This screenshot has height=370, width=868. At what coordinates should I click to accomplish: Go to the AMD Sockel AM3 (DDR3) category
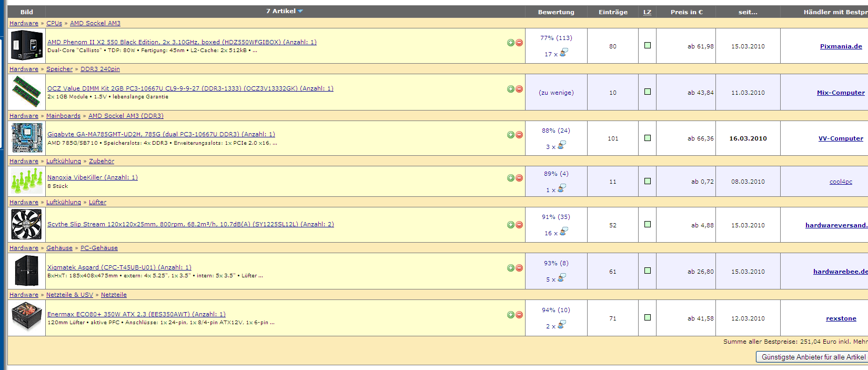coord(126,116)
